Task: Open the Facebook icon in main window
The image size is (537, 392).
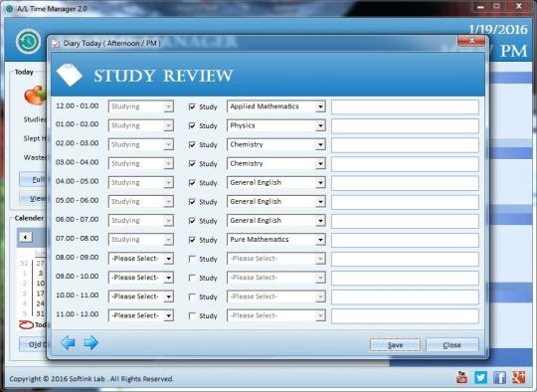Action: 499,378
